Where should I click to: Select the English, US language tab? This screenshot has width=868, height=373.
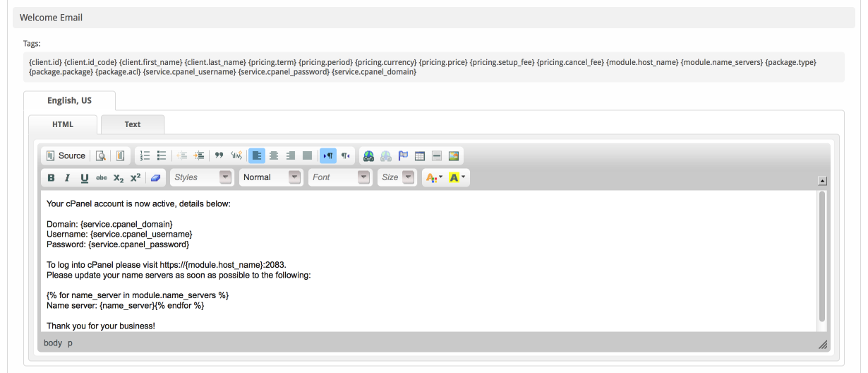69,100
